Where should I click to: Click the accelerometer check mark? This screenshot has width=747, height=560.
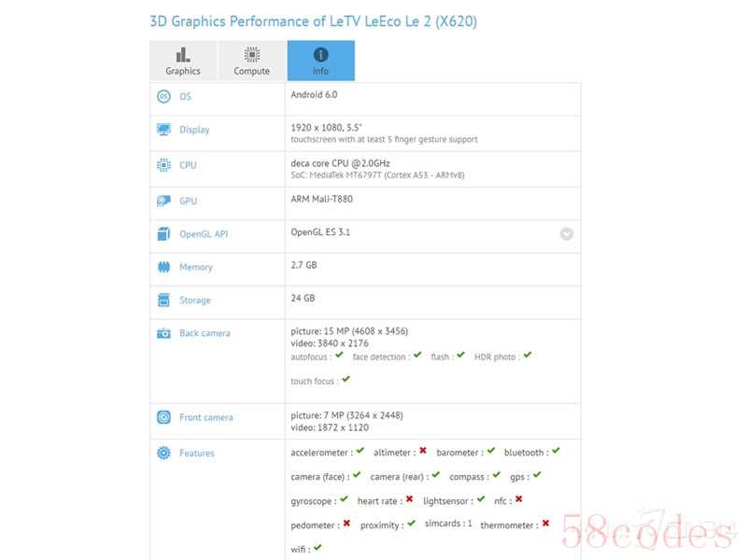point(360,451)
